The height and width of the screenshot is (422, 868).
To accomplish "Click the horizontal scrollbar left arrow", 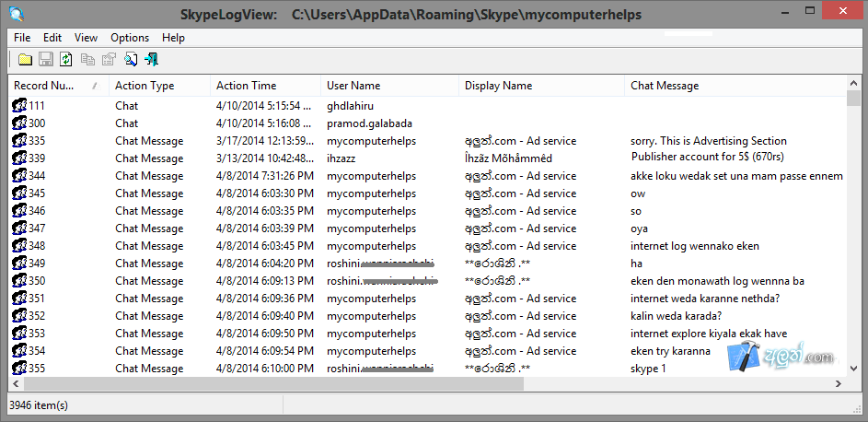I will tap(16, 383).
